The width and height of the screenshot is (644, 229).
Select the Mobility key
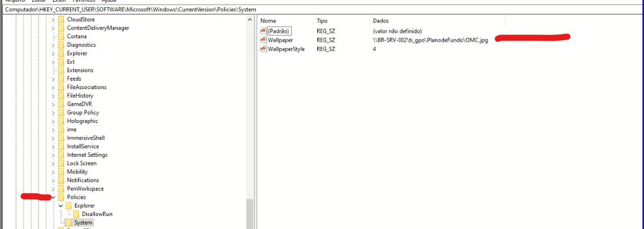[x=77, y=171]
